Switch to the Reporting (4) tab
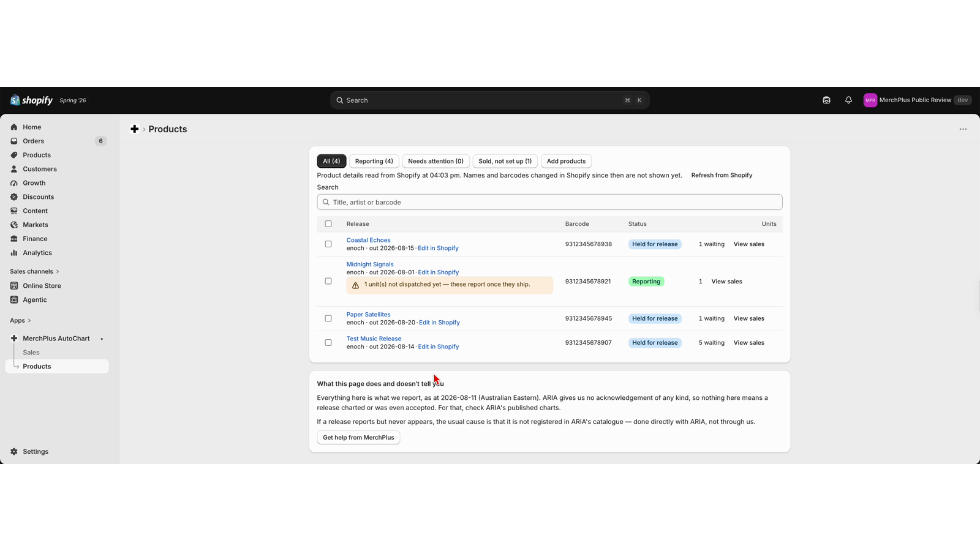This screenshot has height=551, width=980. pyautogui.click(x=374, y=162)
